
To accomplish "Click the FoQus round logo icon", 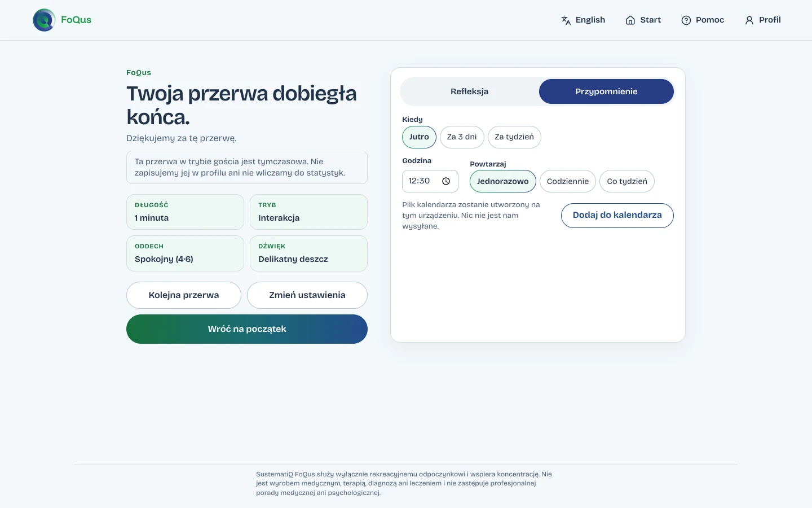I will (x=44, y=20).
